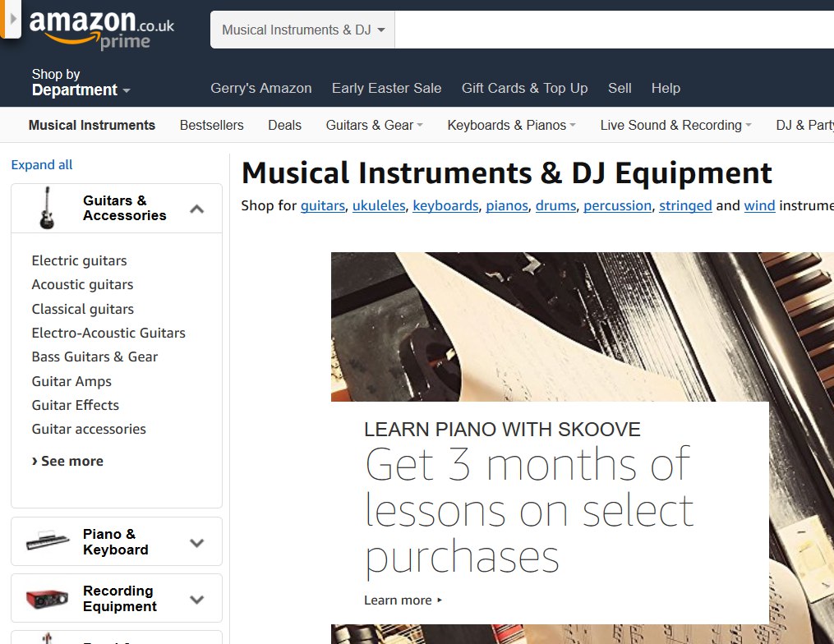Open the Deals tab

coord(284,125)
